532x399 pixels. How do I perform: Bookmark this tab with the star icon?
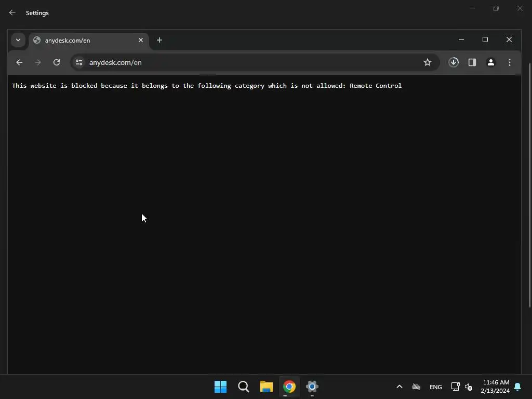point(428,62)
